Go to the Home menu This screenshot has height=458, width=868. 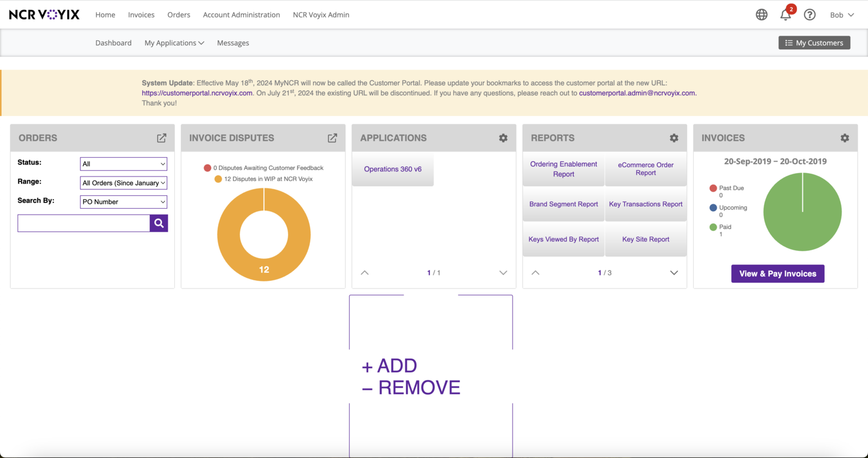[106, 15]
